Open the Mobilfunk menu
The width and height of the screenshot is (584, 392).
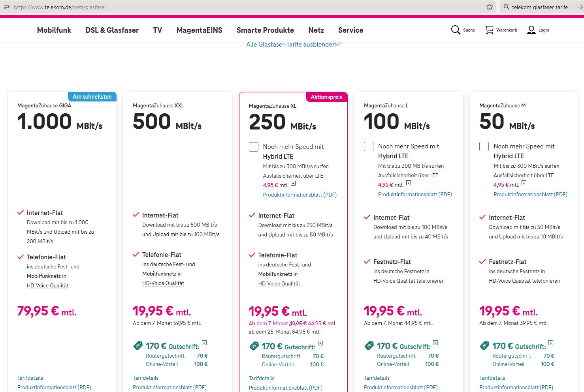click(54, 30)
